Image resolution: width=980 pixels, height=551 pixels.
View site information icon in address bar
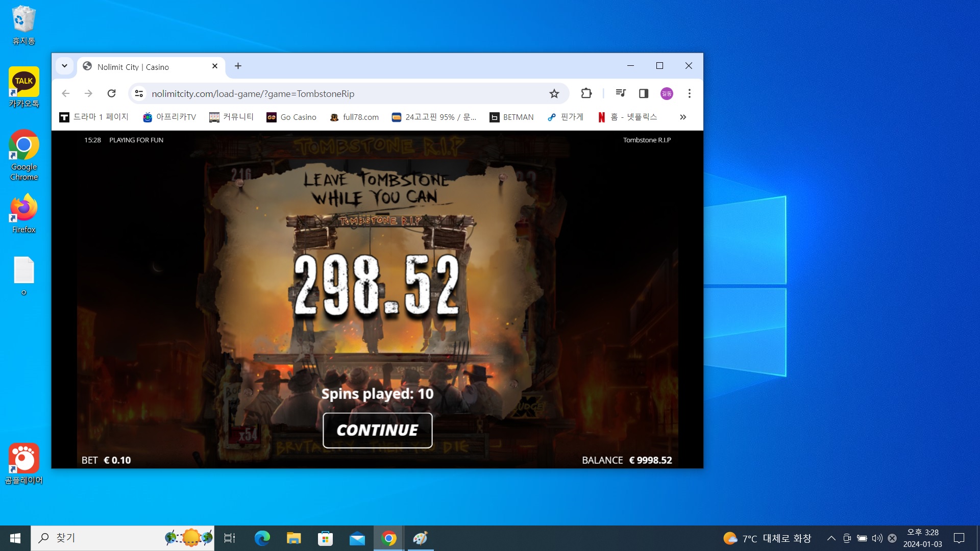click(139, 93)
